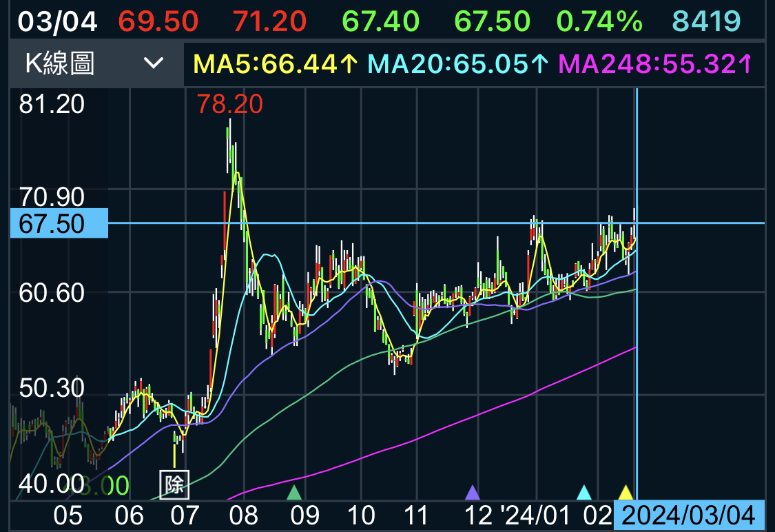Click the 03/04 date in header
This screenshot has height=532, width=775.
(57, 22)
